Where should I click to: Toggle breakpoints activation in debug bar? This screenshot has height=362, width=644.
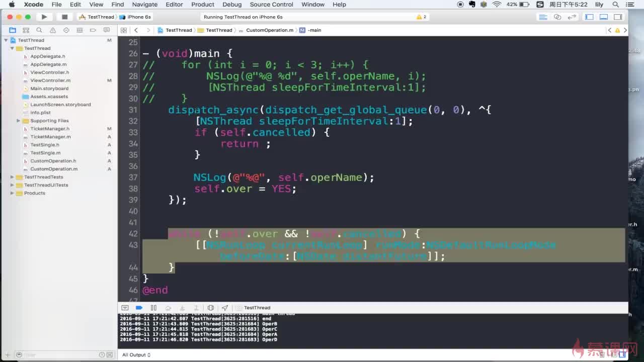point(139,308)
